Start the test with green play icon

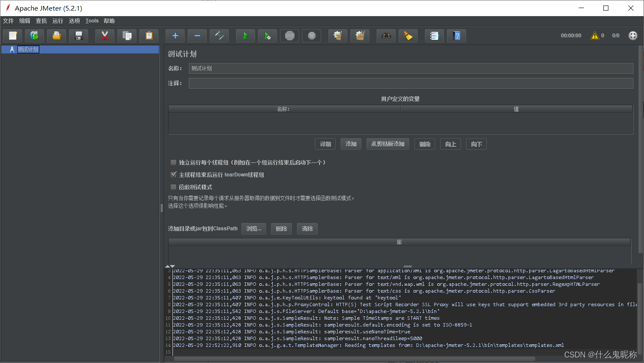click(x=245, y=36)
